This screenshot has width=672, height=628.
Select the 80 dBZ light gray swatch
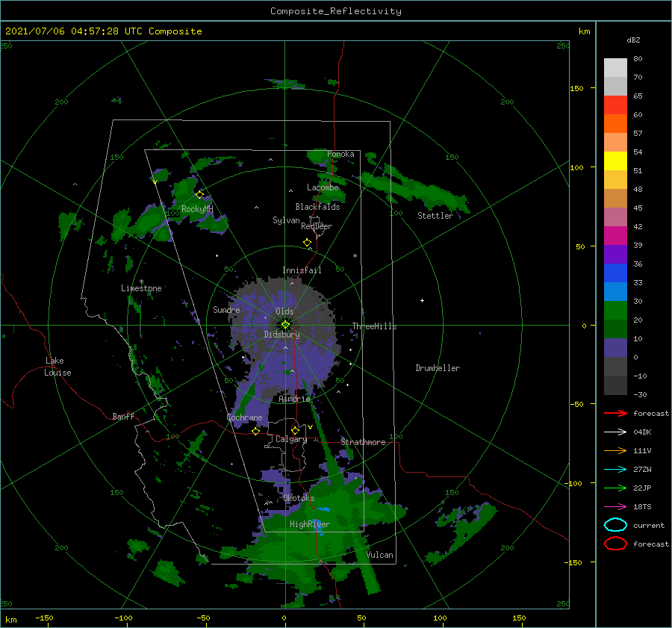[615, 68]
